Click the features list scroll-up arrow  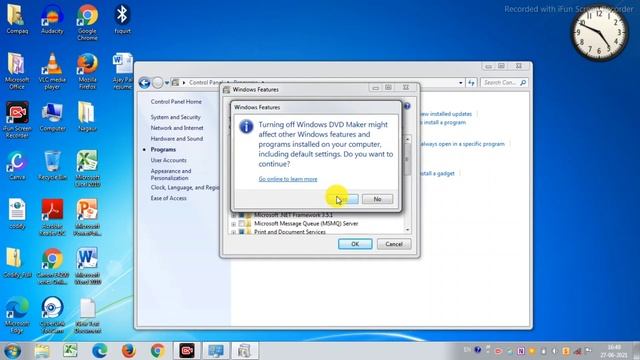click(x=407, y=139)
